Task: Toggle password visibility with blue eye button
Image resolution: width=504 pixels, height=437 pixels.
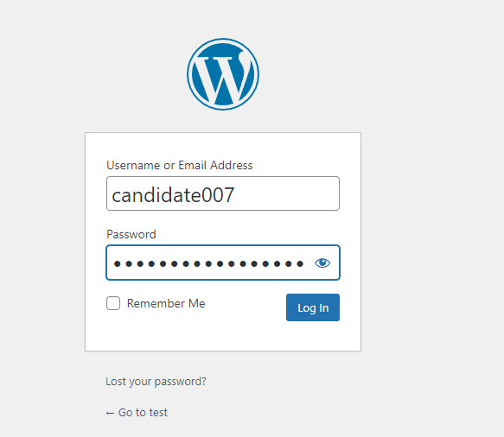Action: [322, 263]
